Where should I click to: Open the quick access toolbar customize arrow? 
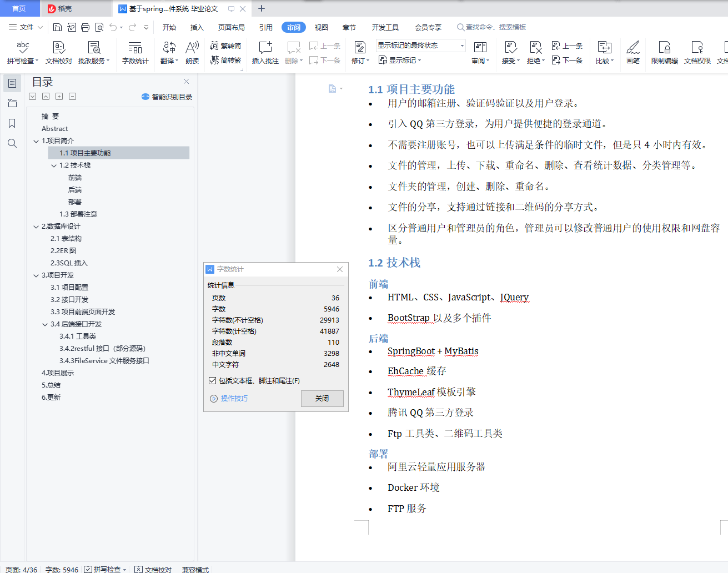pyautogui.click(x=146, y=27)
